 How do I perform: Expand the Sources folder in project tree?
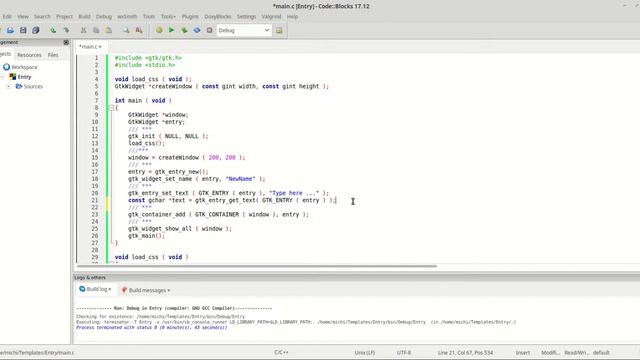pyautogui.click(x=9, y=87)
